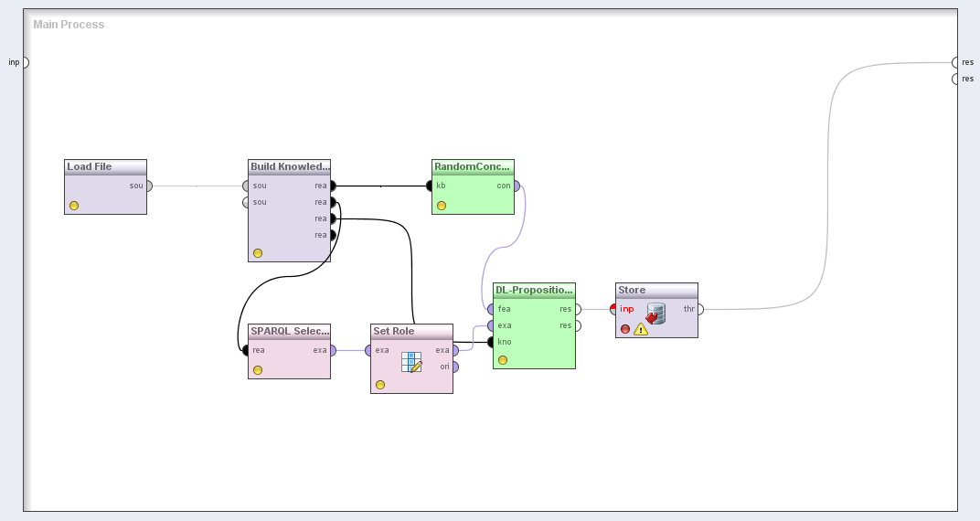
Task: Select the Build Knowledge operator header
Action: pos(289,167)
